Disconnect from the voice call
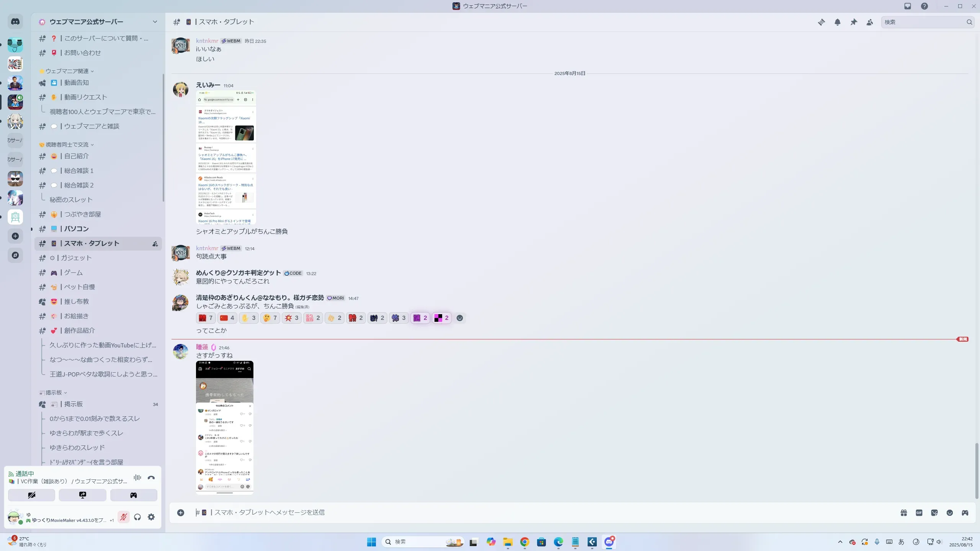 151,478
